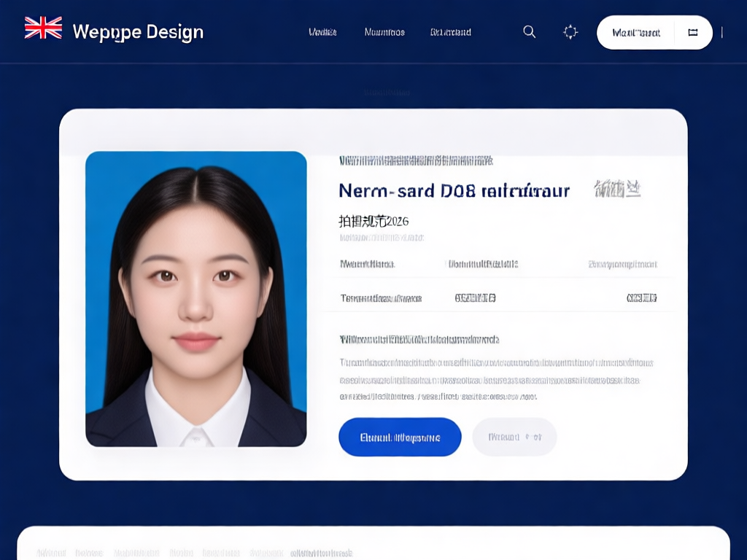Click the portrait photo on blue background

[x=196, y=299]
